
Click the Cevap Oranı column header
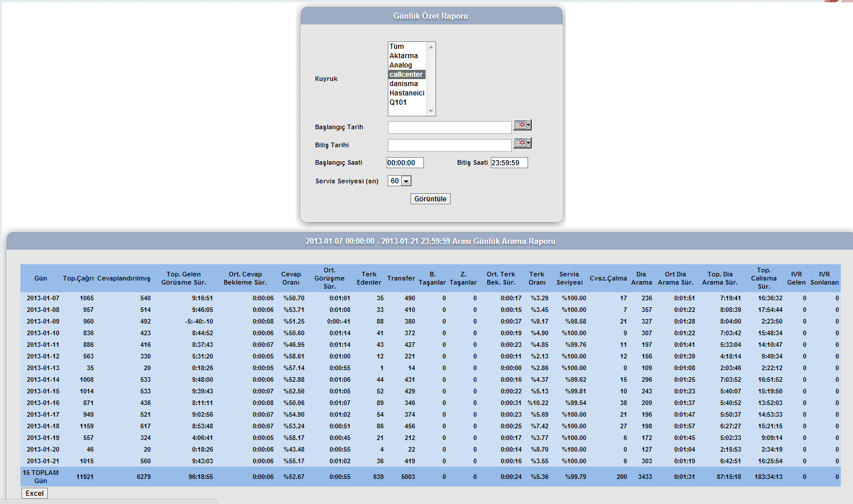(x=291, y=278)
